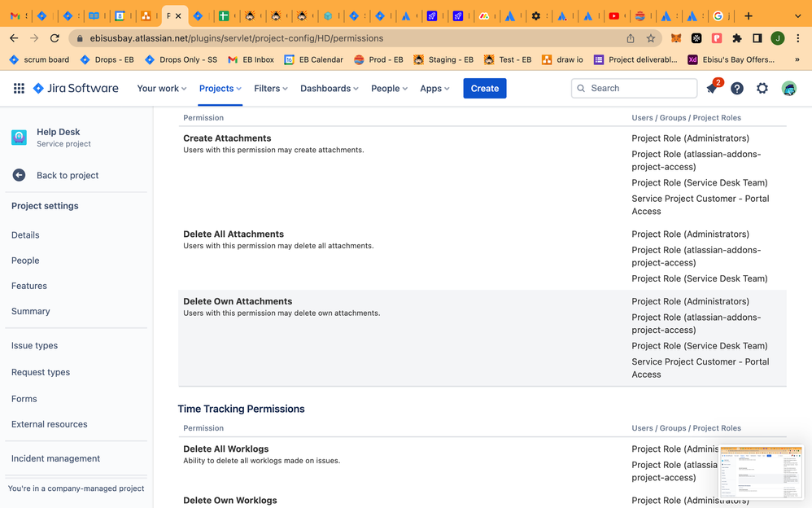The image size is (812, 508).
Task: Click the Back to project arrow icon
Action: pyautogui.click(x=20, y=175)
